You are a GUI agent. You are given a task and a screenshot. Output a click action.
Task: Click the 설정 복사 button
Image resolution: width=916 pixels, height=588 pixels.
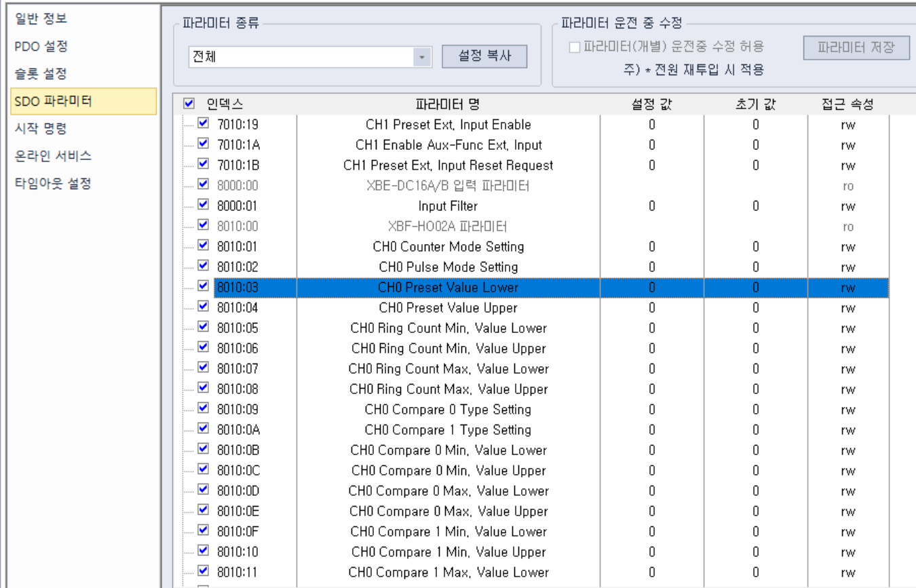484,56
